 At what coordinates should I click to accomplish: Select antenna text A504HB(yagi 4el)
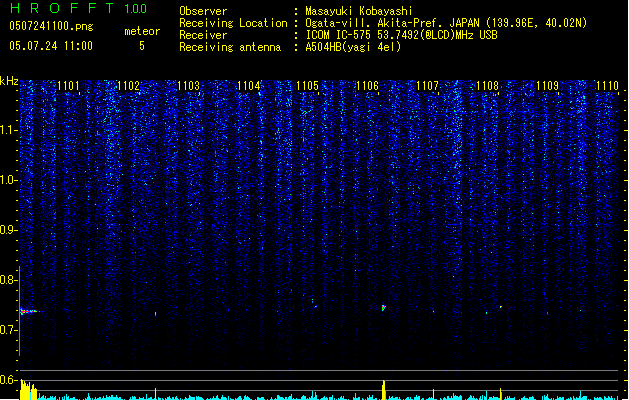point(353,47)
